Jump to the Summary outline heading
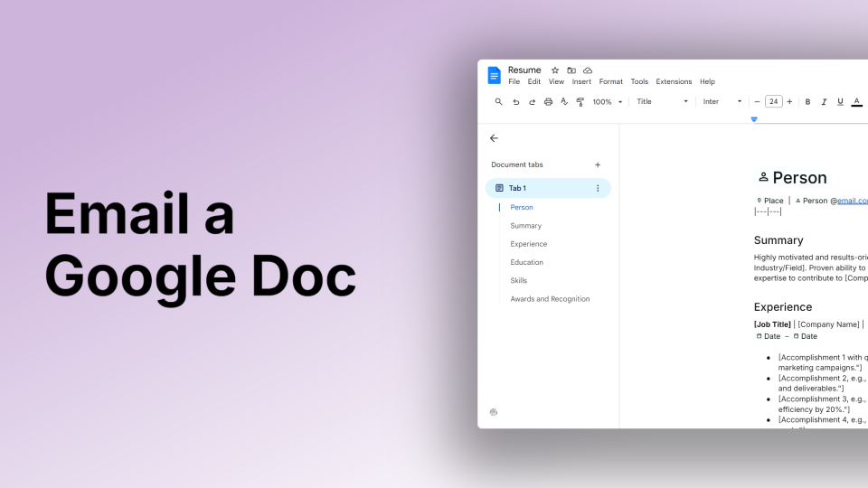Image resolution: width=868 pixels, height=488 pixels. (525, 226)
